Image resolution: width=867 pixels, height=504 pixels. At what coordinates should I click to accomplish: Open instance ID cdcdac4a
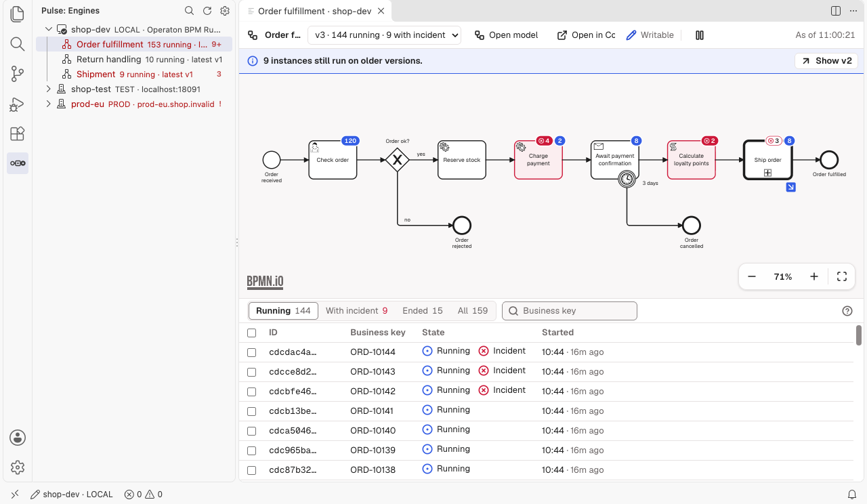click(293, 352)
